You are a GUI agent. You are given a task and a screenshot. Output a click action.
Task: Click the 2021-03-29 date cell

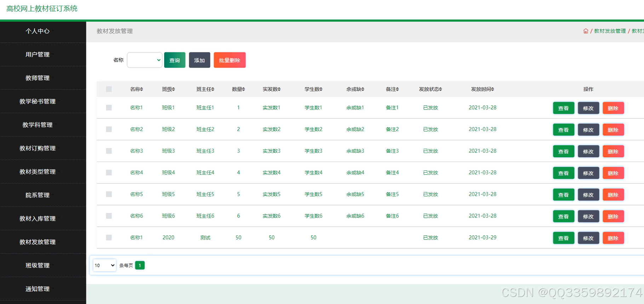[482, 237]
